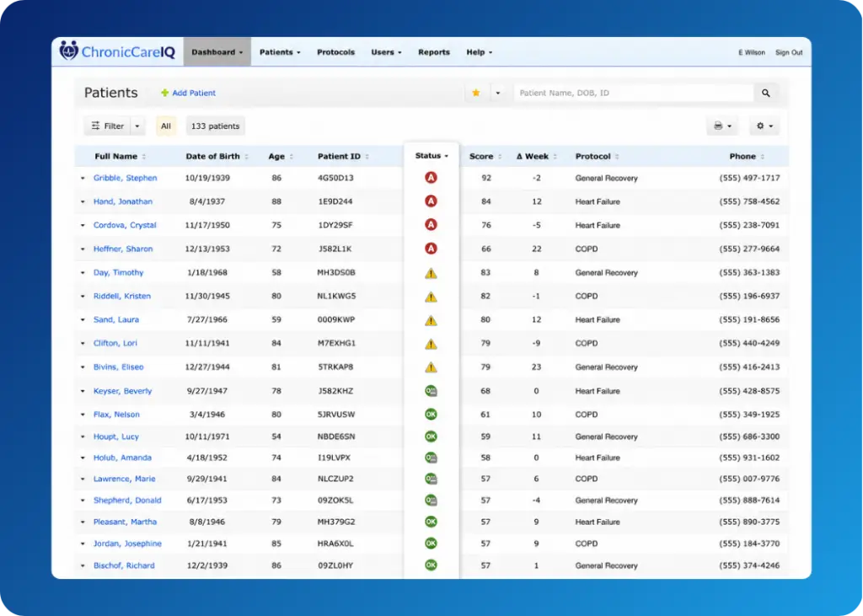The height and width of the screenshot is (616, 863).
Task: Click red alert status icon for Cordova, Crystal
Action: [x=431, y=225]
